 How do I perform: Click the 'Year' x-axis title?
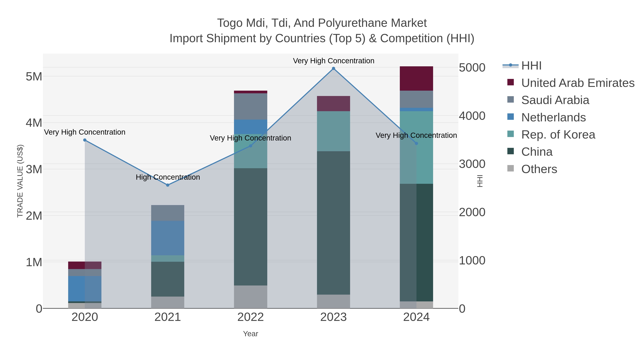point(250,334)
